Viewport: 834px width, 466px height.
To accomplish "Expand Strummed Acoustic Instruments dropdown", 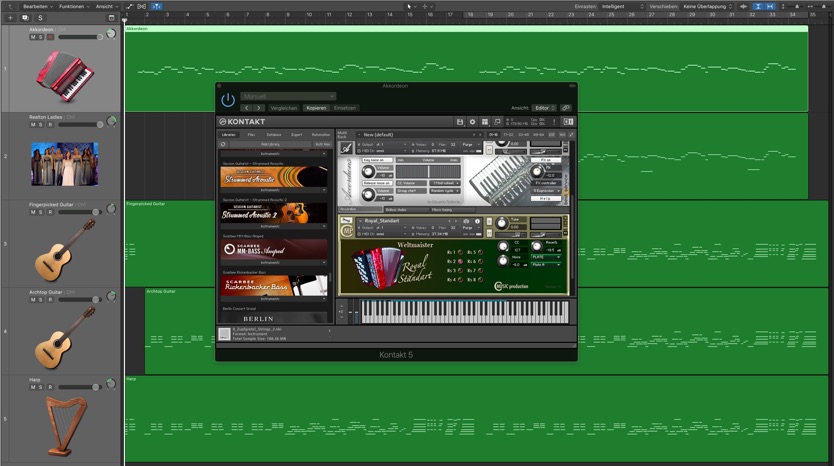I will coord(274,190).
